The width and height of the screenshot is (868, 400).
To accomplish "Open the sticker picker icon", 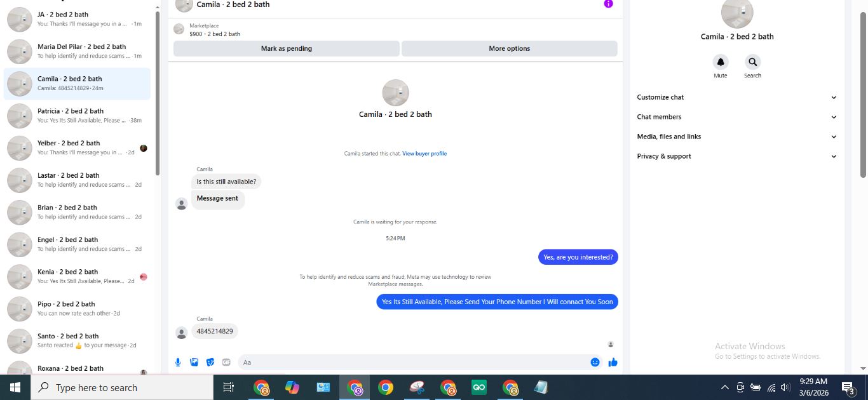I will click(x=210, y=363).
